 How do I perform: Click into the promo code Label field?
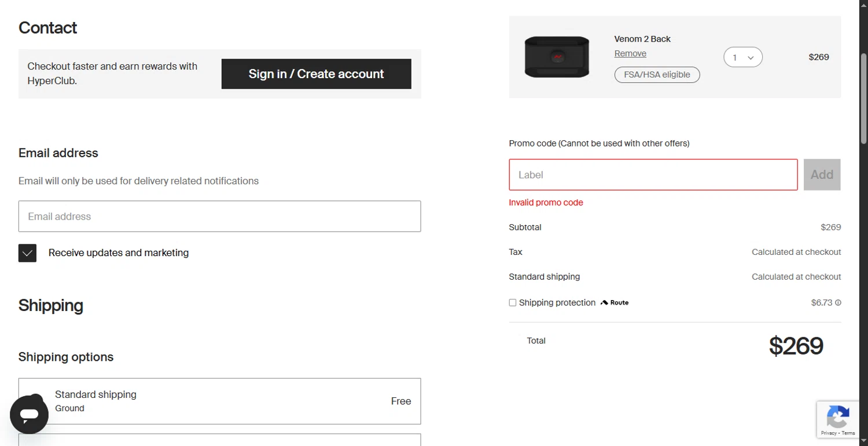(653, 174)
